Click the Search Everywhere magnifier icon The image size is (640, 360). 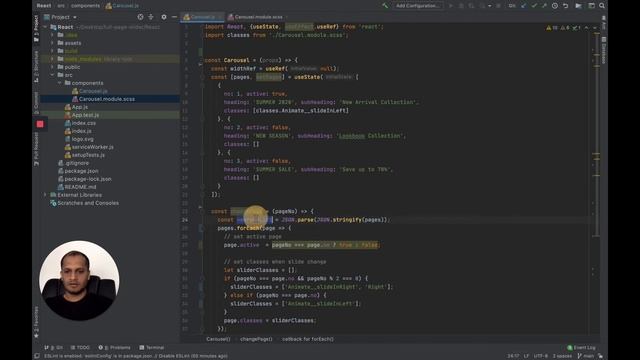[602, 6]
